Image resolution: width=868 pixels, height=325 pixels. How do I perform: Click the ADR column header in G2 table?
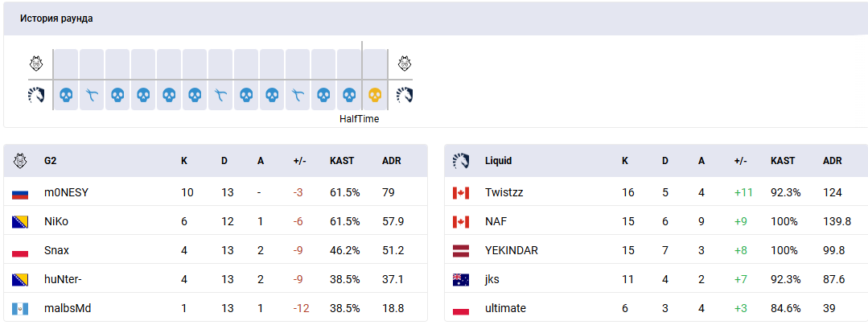point(392,161)
